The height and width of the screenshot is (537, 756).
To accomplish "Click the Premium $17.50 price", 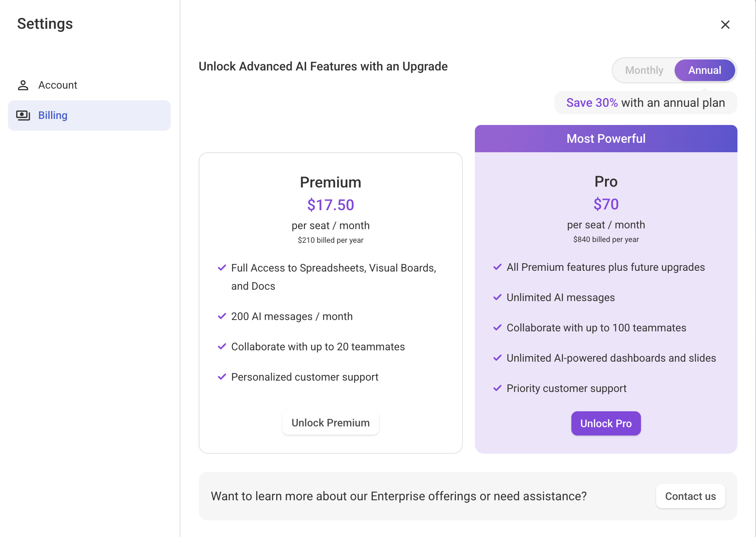I will [330, 205].
